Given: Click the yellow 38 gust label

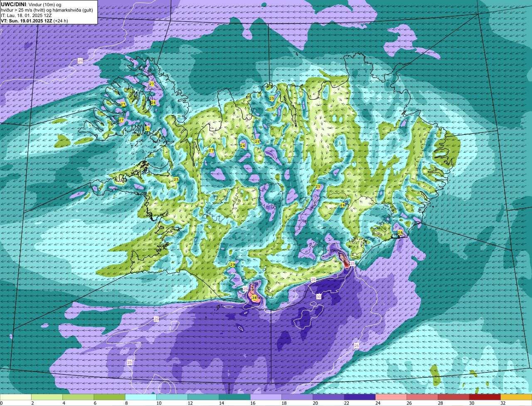Looking at the screenshot, I should (x=254, y=298).
